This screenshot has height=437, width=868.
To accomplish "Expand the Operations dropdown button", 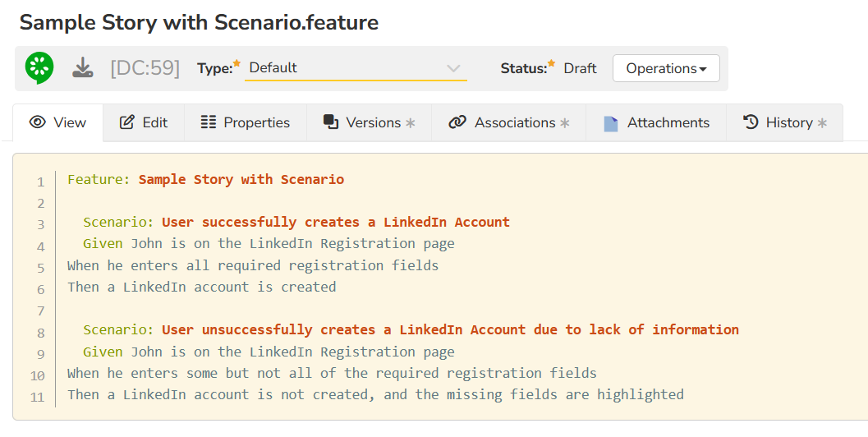I will [x=666, y=68].
